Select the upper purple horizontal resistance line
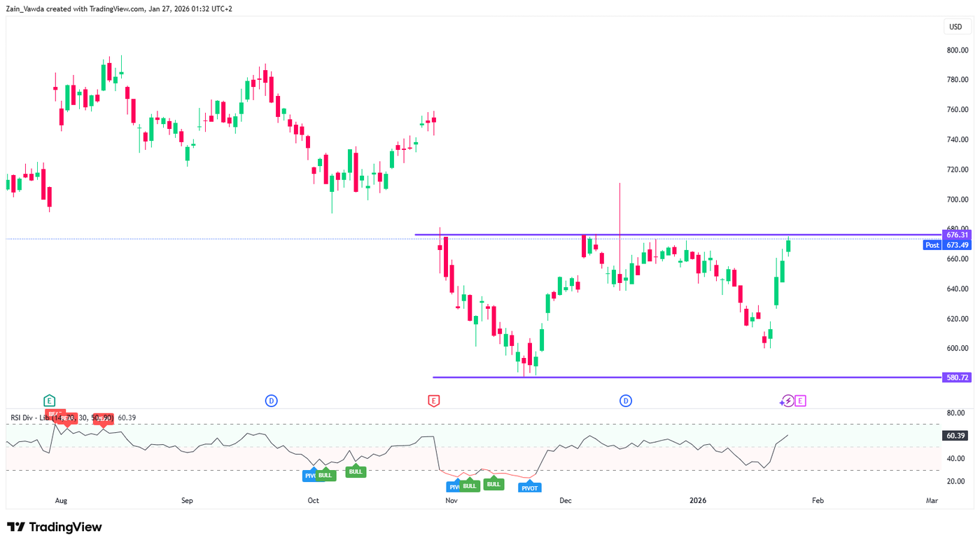Viewport: 980px width, 545px height. click(x=678, y=235)
